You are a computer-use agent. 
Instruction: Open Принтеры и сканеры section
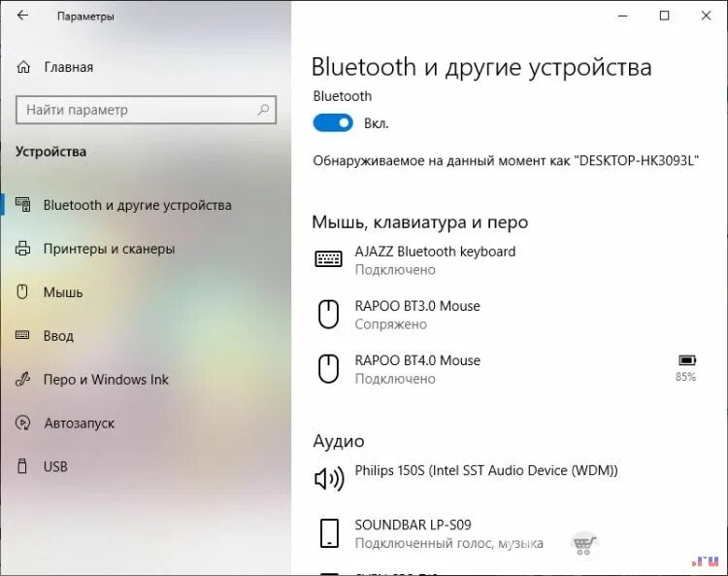pyautogui.click(x=109, y=249)
